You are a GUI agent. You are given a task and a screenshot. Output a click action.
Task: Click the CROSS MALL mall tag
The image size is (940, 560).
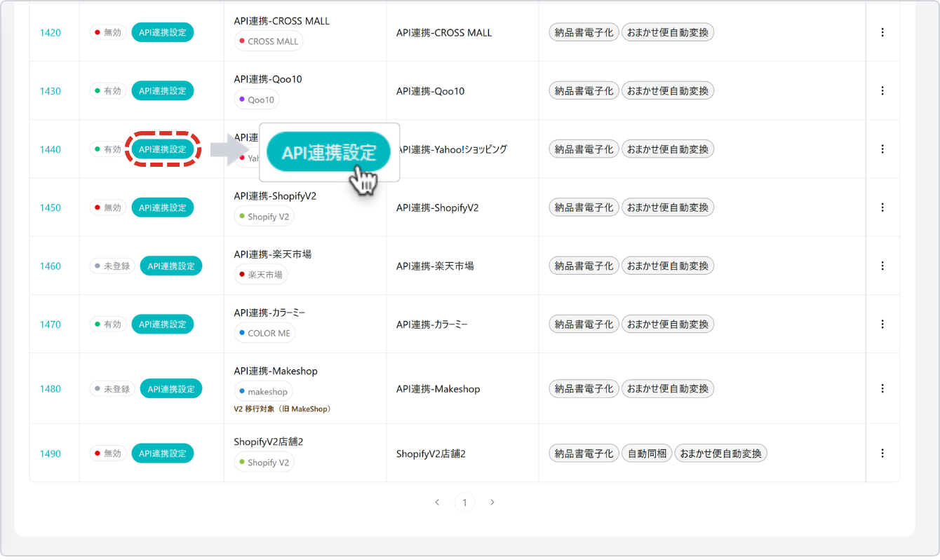click(269, 41)
